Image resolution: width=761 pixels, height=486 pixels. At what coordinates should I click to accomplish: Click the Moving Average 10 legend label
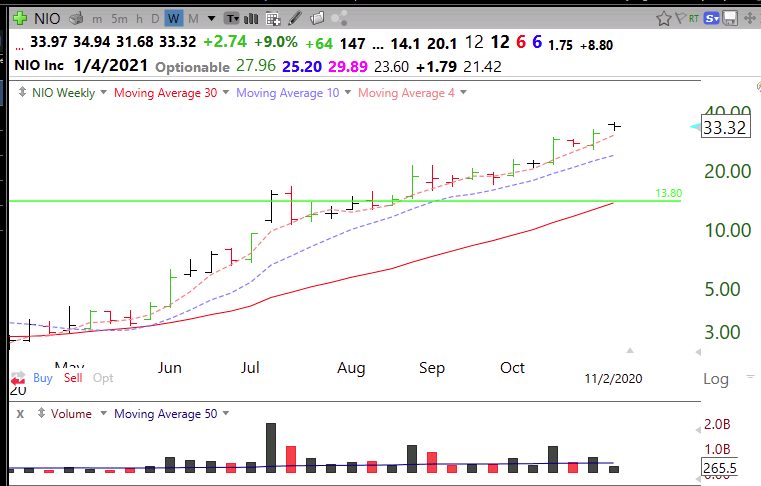pos(288,93)
